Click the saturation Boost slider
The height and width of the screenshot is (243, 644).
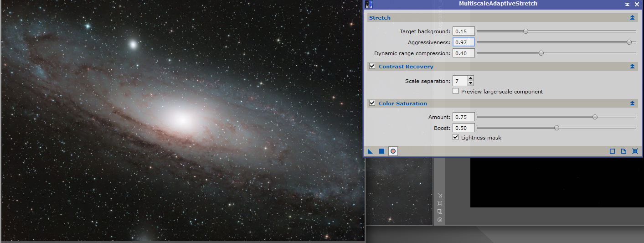click(x=556, y=128)
